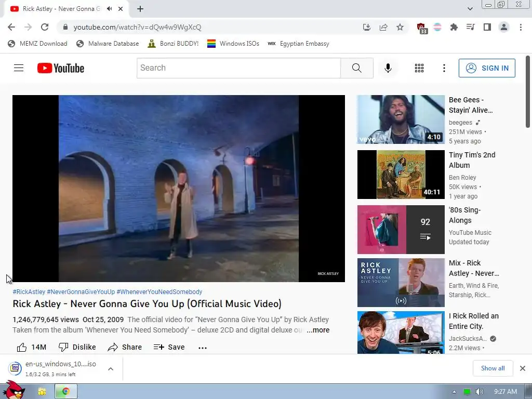Open more actions ellipsis below video
The width and height of the screenshot is (532, 399).
click(x=203, y=348)
